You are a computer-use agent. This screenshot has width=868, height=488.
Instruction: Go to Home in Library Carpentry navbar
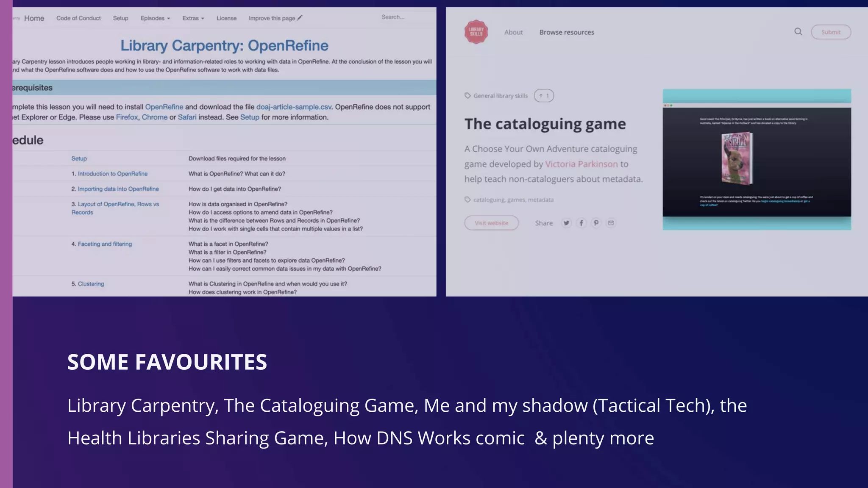tap(34, 18)
